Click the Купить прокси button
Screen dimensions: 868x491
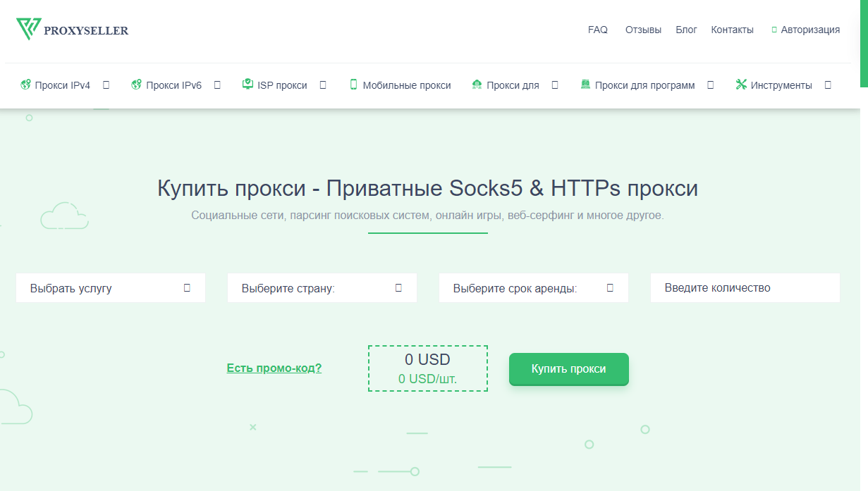tap(569, 369)
